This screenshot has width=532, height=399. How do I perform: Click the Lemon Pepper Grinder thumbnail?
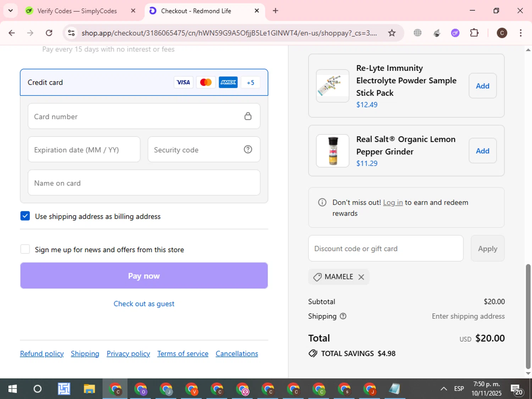(x=333, y=151)
